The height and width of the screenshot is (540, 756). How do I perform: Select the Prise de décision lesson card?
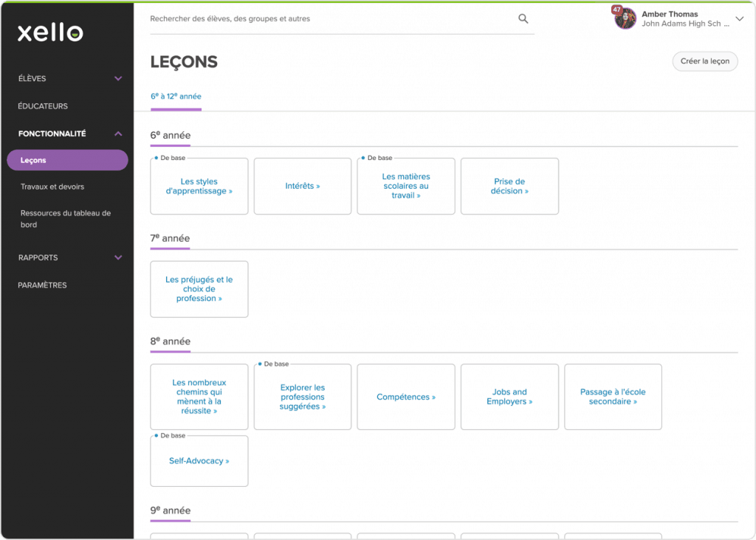pos(509,186)
